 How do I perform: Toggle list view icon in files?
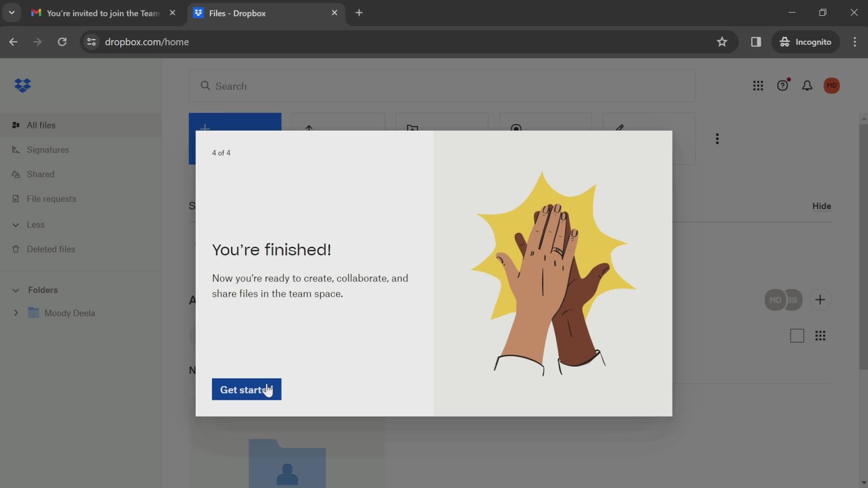point(797,335)
